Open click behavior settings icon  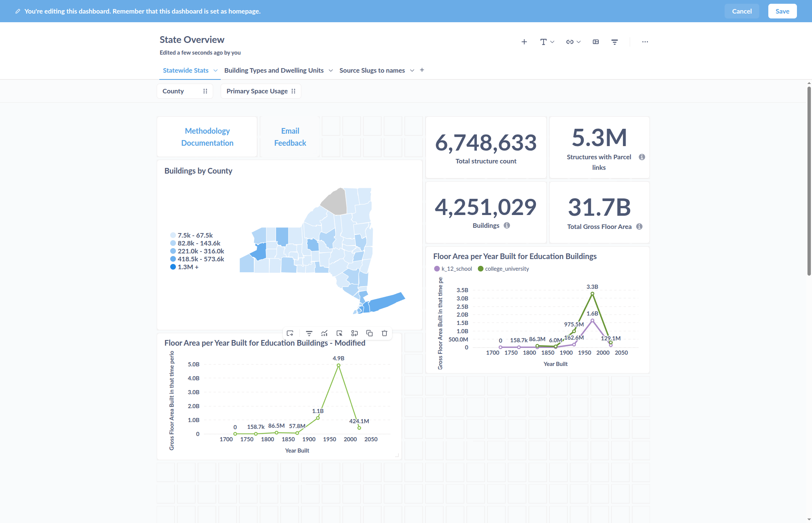coord(339,333)
